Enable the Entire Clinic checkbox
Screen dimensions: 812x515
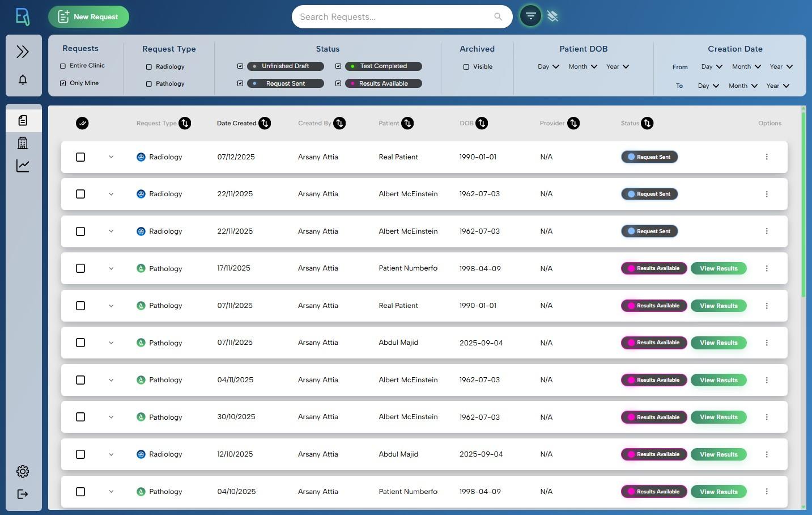(x=62, y=65)
